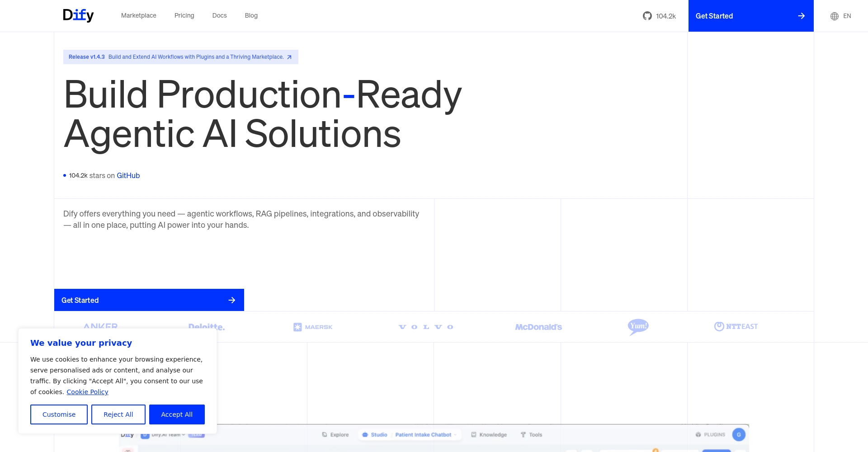Follow the GitHub link under the headline
The image size is (868, 452).
pyautogui.click(x=128, y=175)
